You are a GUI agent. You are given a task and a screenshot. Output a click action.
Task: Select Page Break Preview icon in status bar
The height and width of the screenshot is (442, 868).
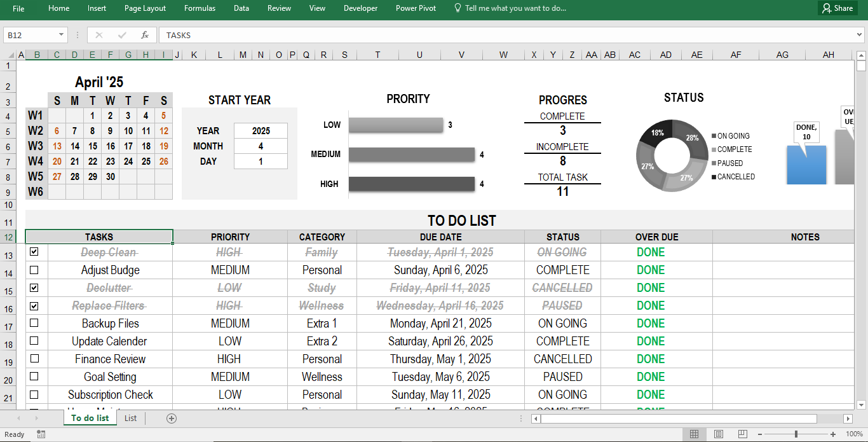[742, 434]
